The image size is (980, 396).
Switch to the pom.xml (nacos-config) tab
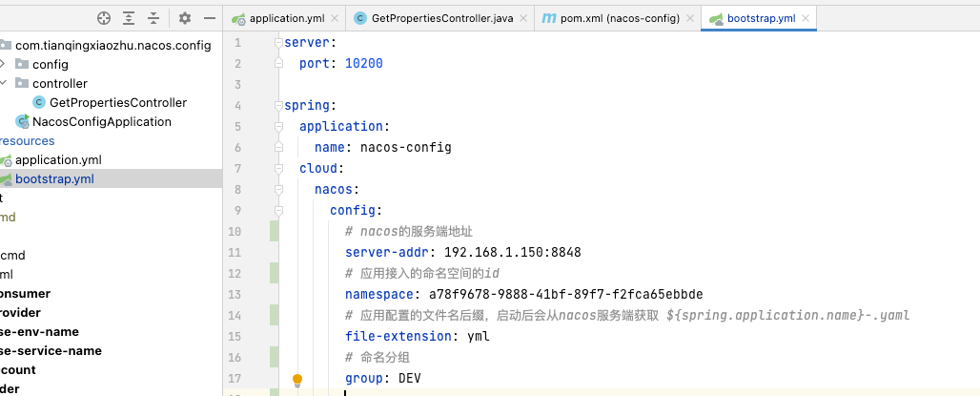(618, 18)
